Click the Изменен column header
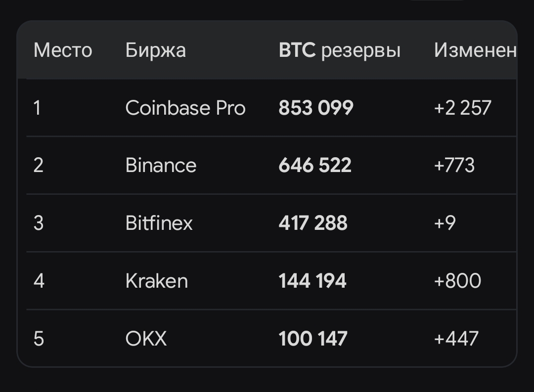Image resolution: width=534 pixels, height=392 pixels. click(476, 50)
